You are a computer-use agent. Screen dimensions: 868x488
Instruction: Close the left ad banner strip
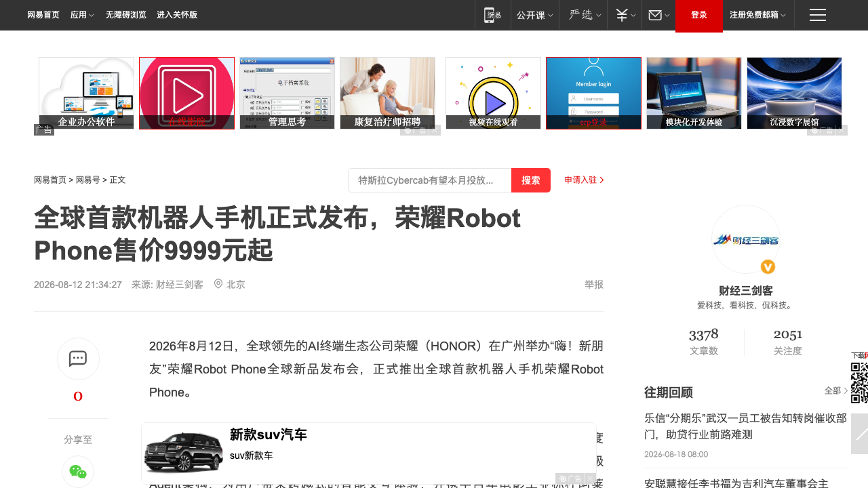435,130
